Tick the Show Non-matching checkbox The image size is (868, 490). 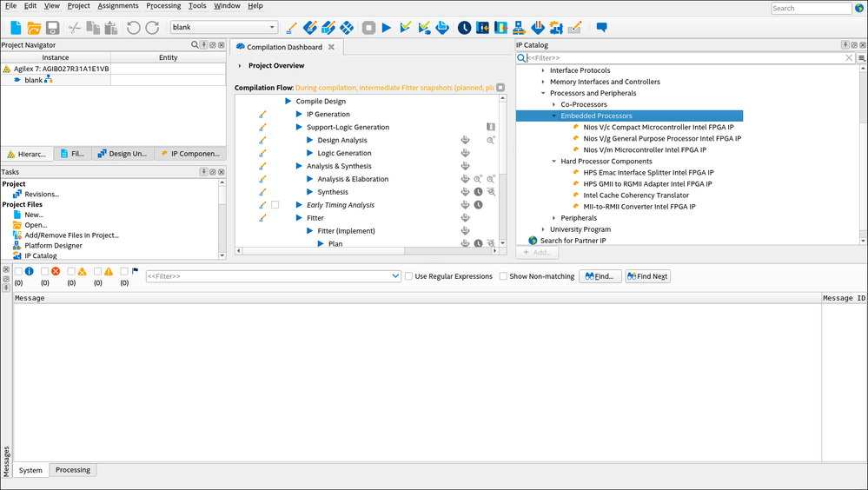(x=503, y=276)
